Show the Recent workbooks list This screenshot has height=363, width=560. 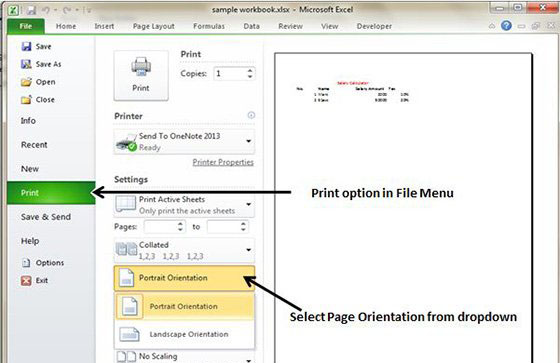(34, 145)
